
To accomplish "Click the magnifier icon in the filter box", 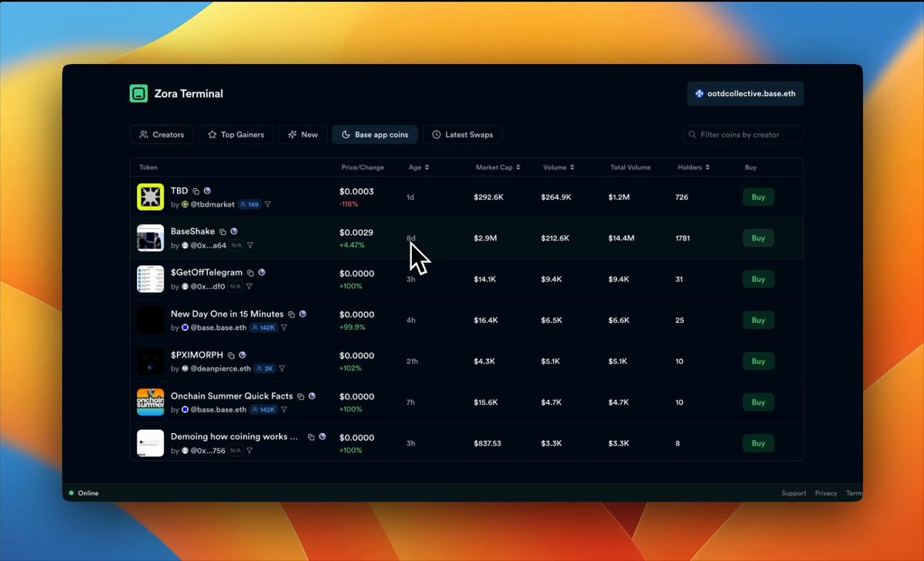I will tap(692, 135).
